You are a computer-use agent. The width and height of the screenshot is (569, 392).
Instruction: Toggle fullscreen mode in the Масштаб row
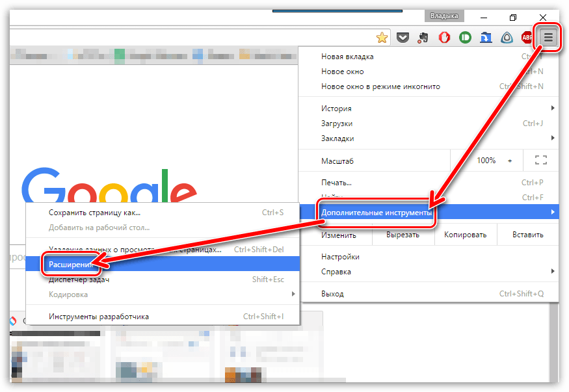[x=540, y=160]
